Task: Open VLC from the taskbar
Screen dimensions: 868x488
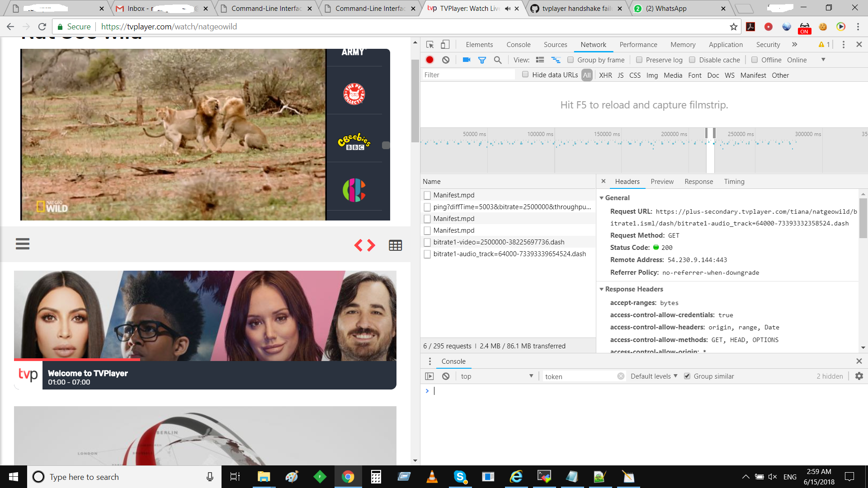Action: [x=432, y=477]
